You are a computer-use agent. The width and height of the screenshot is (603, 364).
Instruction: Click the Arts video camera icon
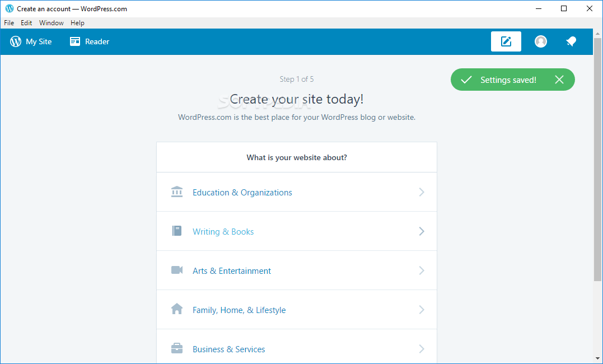pyautogui.click(x=177, y=270)
